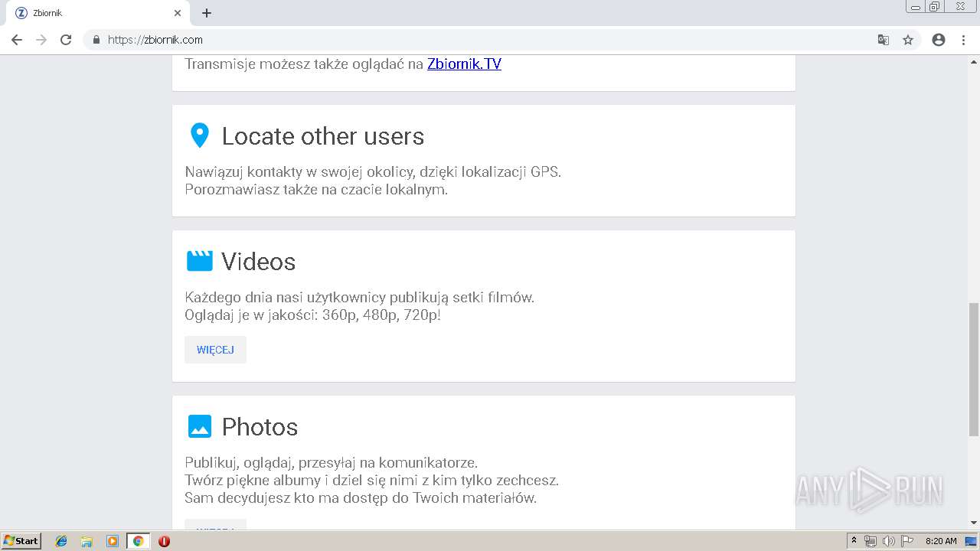Click the browser forward arrow
Viewport: 980px width, 551px height.
click(41, 40)
